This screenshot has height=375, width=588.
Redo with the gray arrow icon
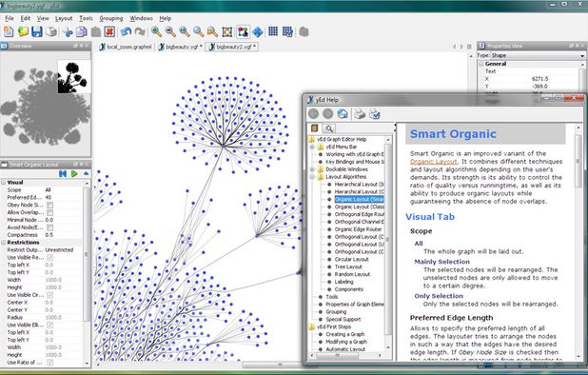[x=140, y=31]
